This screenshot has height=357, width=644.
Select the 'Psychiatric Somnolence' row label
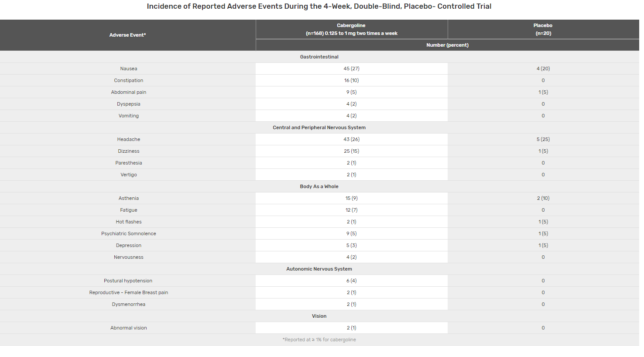point(129,233)
